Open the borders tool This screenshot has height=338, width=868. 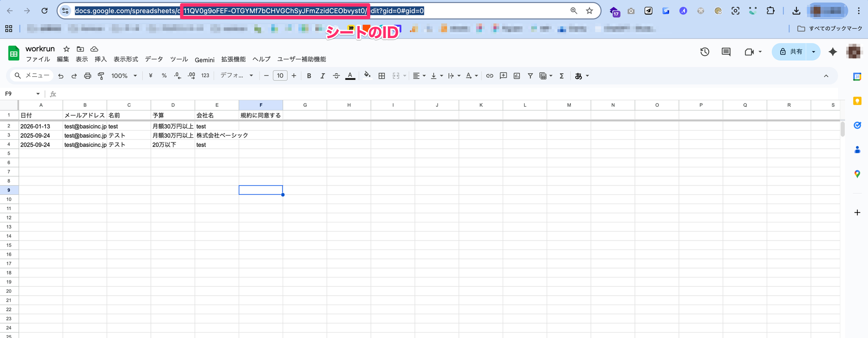tap(381, 76)
